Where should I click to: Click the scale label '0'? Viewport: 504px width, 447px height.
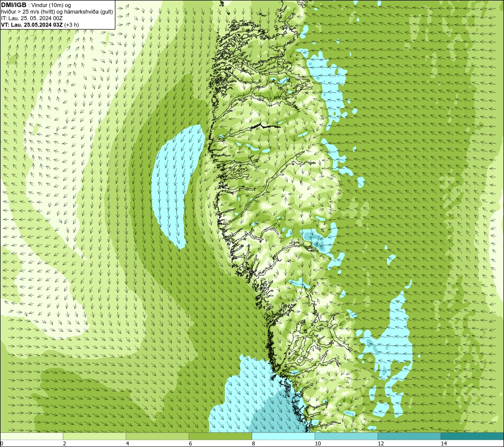(x=2, y=443)
